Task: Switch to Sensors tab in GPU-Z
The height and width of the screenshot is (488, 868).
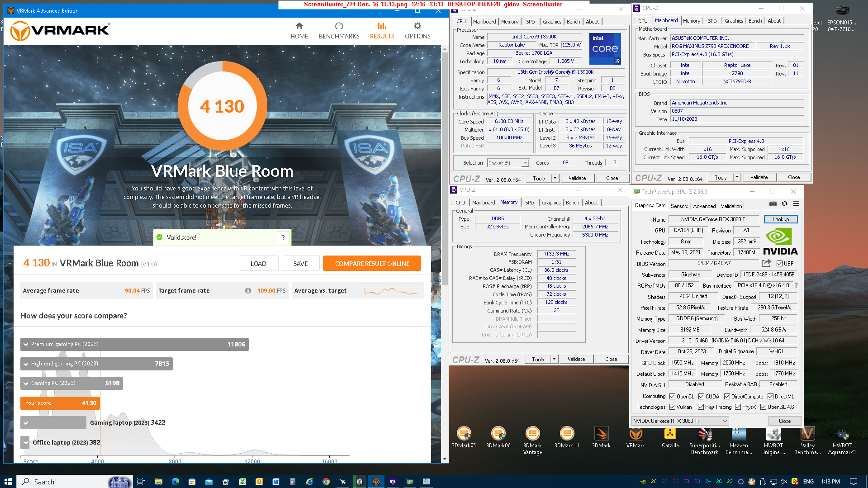Action: [x=679, y=206]
